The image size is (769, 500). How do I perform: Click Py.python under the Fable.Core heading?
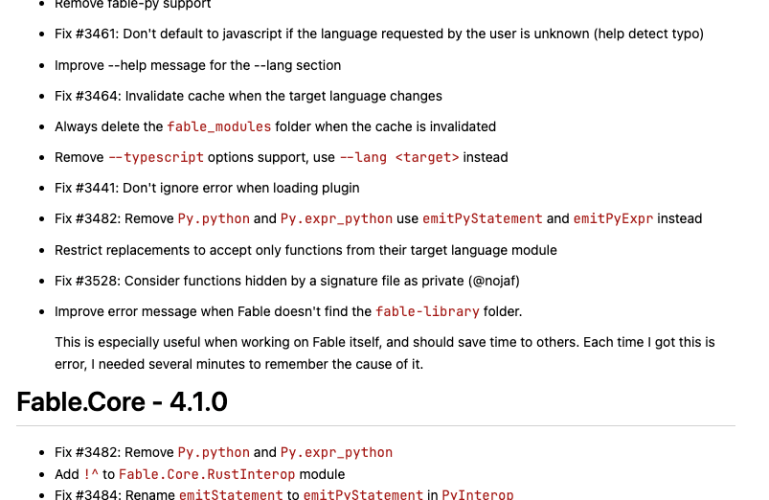[213, 452]
